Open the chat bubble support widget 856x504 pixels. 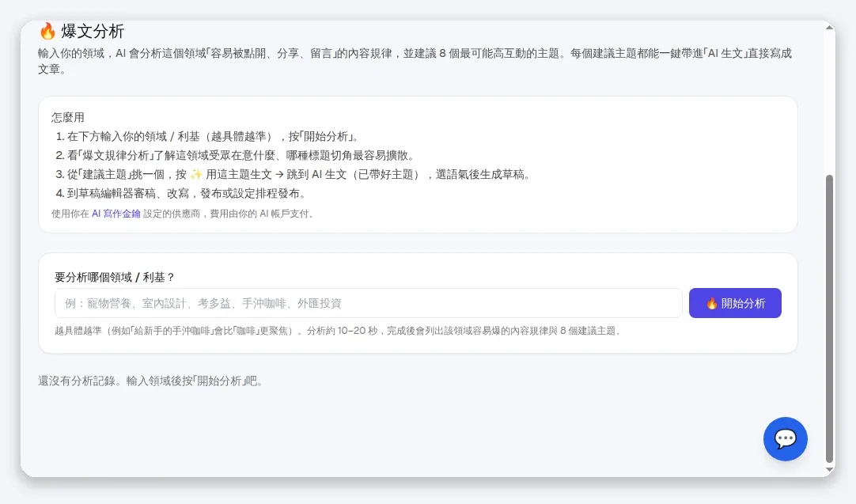[x=785, y=439]
